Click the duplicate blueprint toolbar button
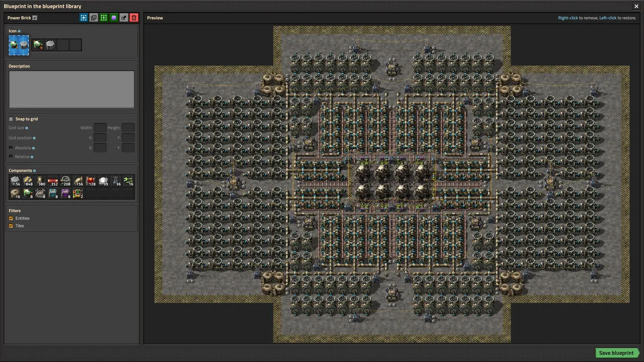Viewport: 644px width, 362px height. click(x=94, y=18)
